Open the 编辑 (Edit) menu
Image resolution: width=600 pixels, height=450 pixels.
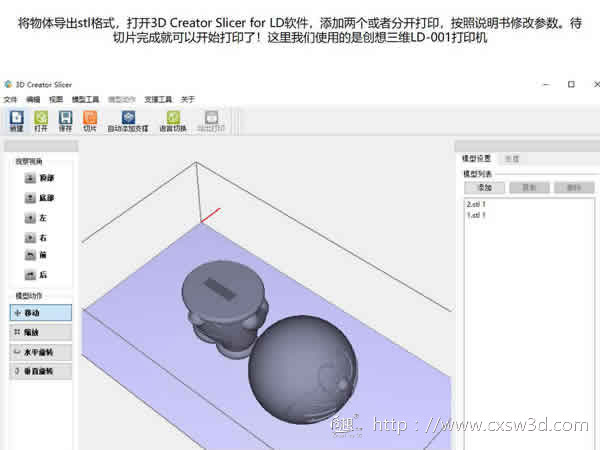33,99
